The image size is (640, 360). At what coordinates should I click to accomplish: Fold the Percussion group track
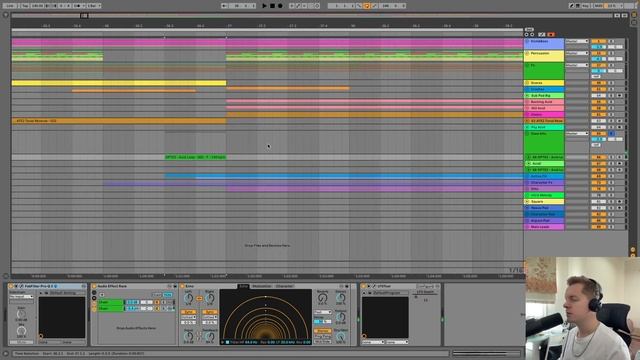pyautogui.click(x=527, y=53)
